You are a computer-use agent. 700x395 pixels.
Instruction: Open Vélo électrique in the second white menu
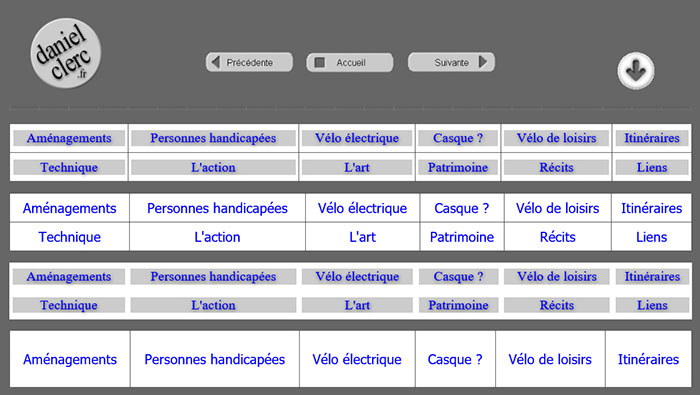(362, 208)
